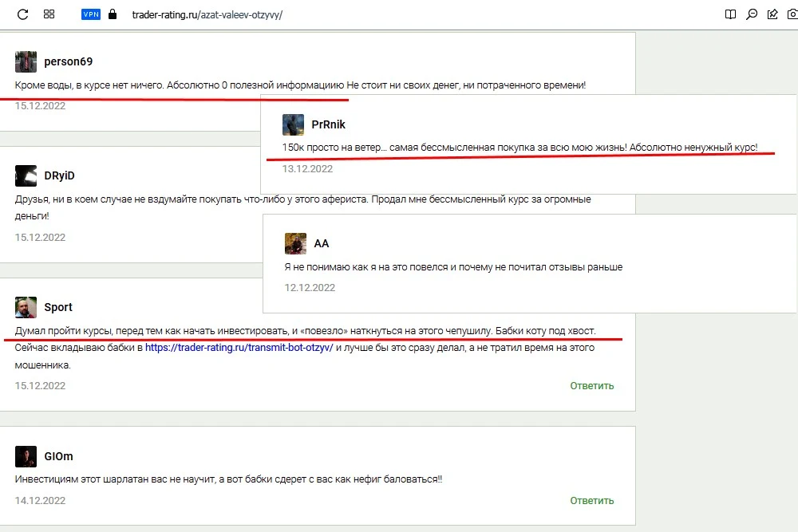Toggle the VPN badge in the address bar
798x532 pixels.
(x=91, y=14)
